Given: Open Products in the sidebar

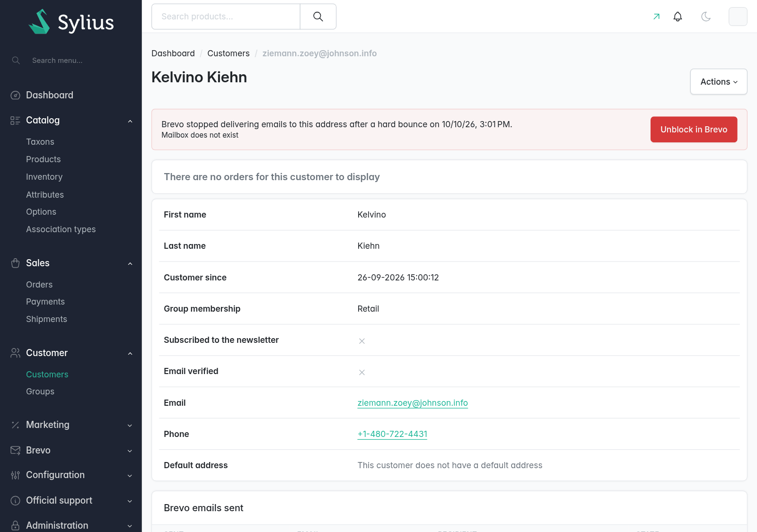Looking at the screenshot, I should (x=44, y=159).
